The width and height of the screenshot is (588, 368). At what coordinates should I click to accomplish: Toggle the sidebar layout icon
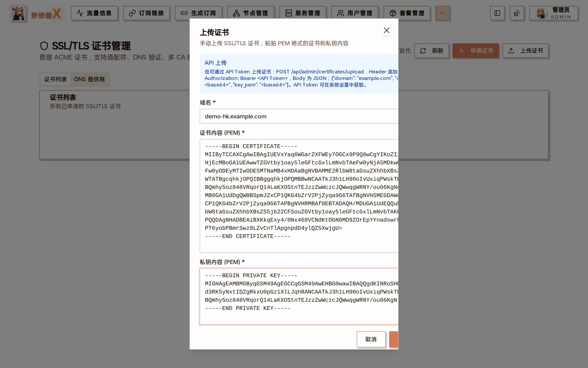click(497, 13)
